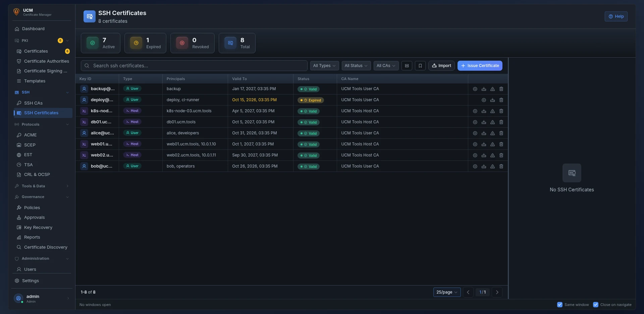This screenshot has height=314, width=644.
Task: Open the info icon for the backup@ certificate
Action: (475, 89)
